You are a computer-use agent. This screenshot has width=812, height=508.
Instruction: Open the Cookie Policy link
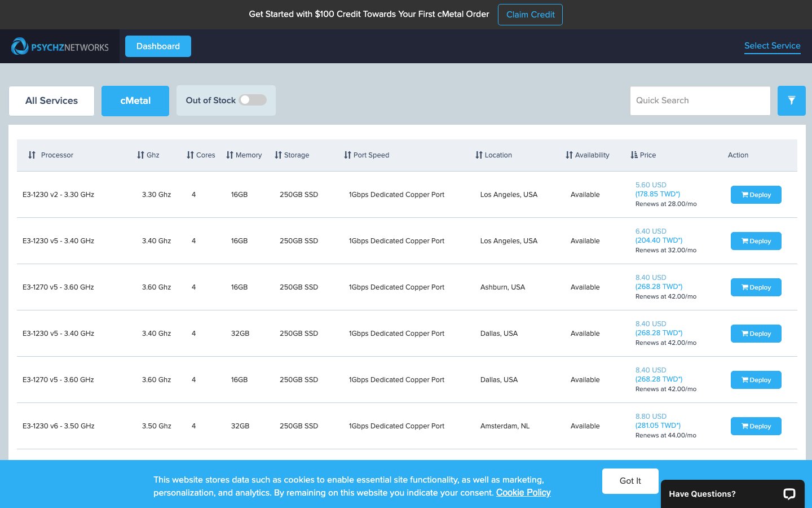pyautogui.click(x=523, y=493)
